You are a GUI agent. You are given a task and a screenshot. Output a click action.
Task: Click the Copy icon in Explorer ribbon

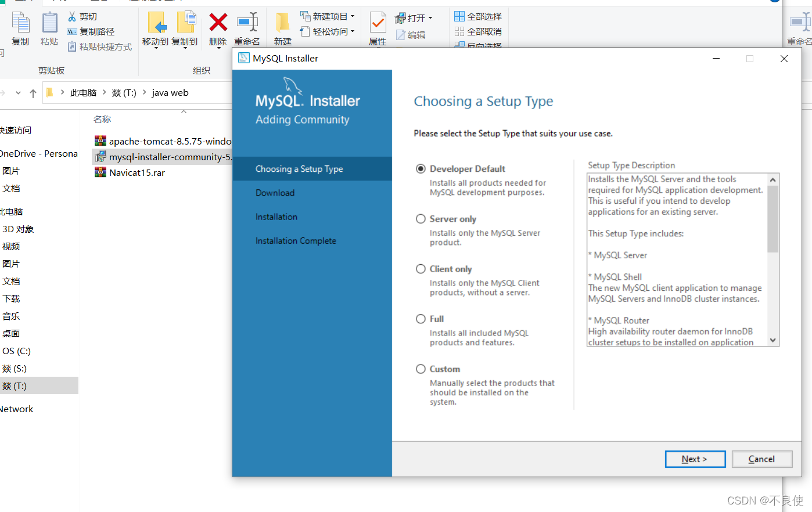tap(20, 23)
